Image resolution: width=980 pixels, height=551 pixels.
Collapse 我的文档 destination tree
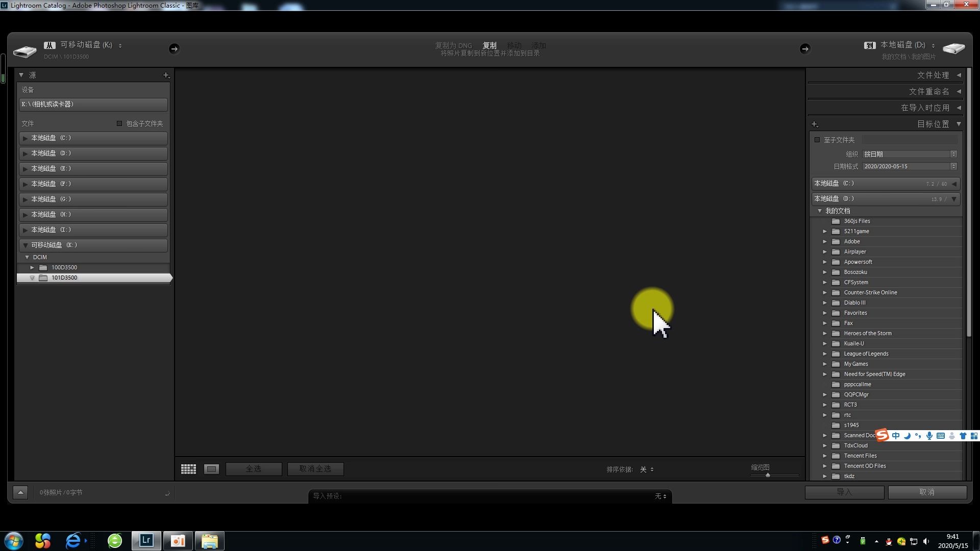pyautogui.click(x=820, y=211)
